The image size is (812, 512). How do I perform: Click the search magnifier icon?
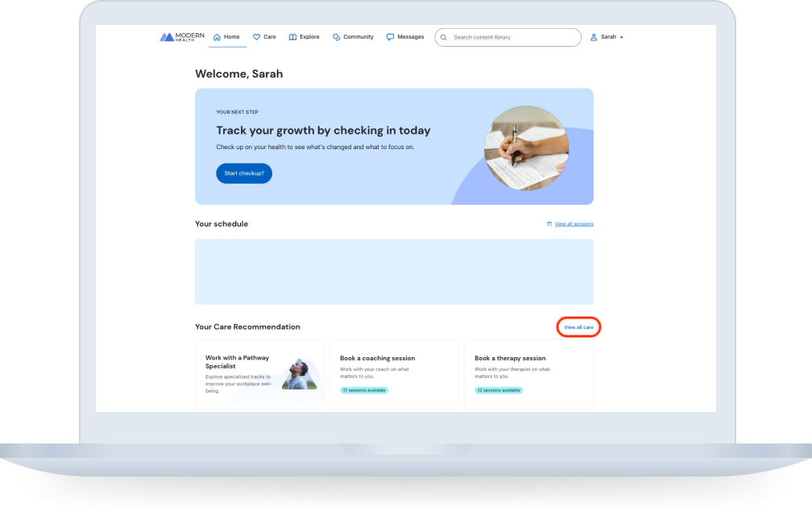[444, 37]
